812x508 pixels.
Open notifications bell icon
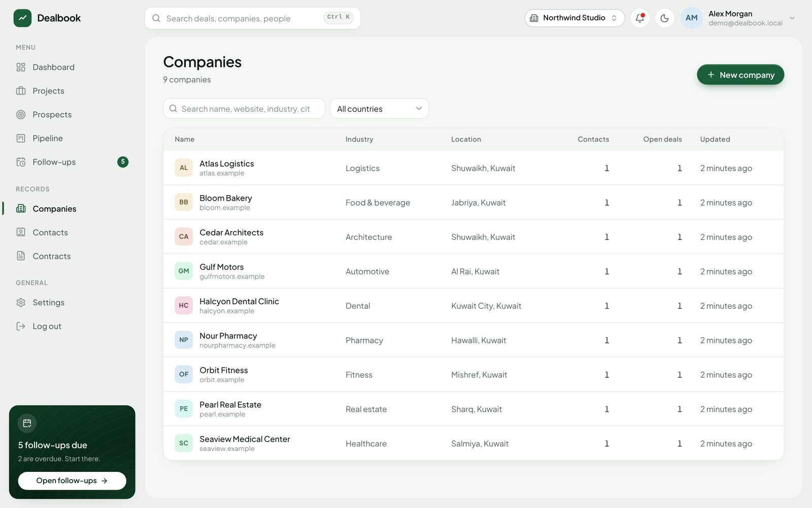pos(640,18)
